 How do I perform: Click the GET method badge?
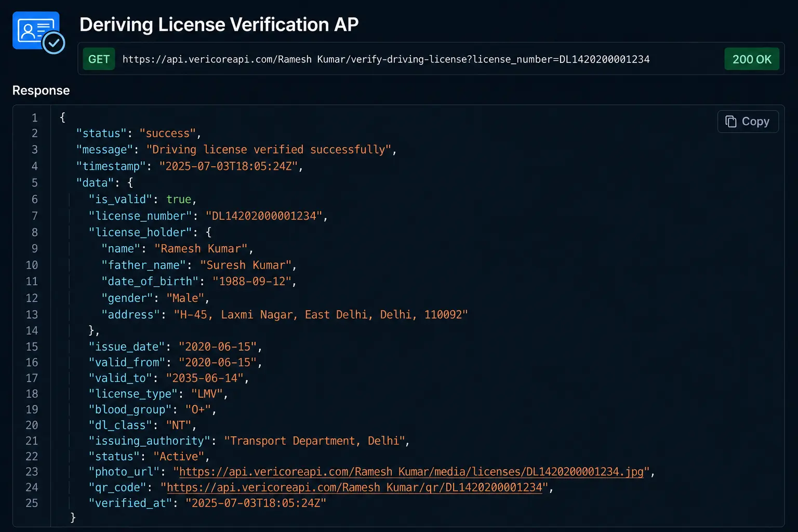click(99, 59)
